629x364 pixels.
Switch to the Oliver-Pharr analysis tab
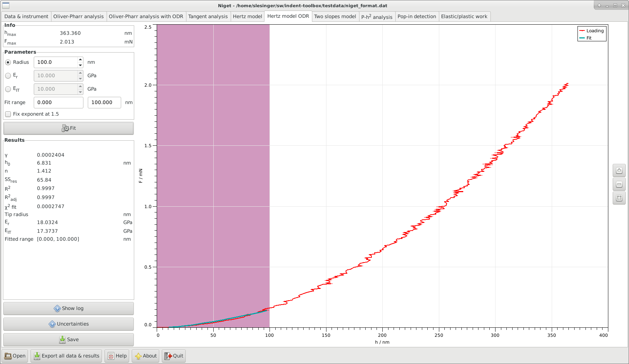(78, 17)
